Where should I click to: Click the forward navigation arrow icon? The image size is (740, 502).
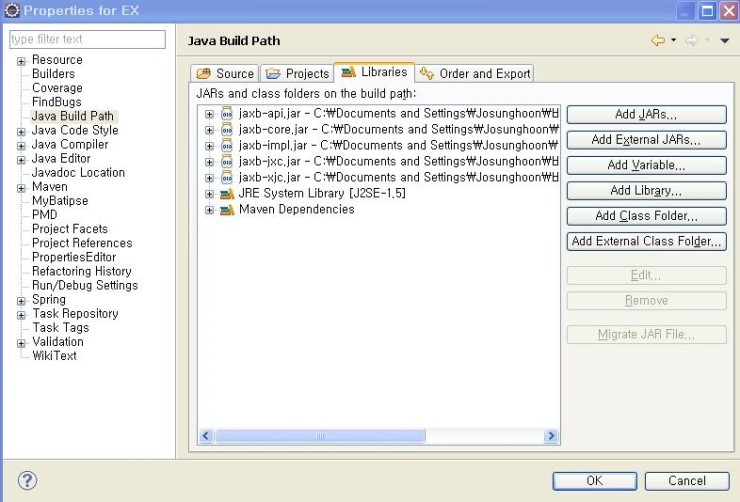click(691, 41)
